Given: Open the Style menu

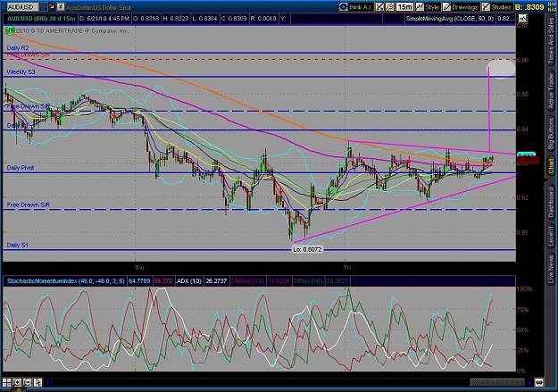Looking at the screenshot, I should 428,7.
